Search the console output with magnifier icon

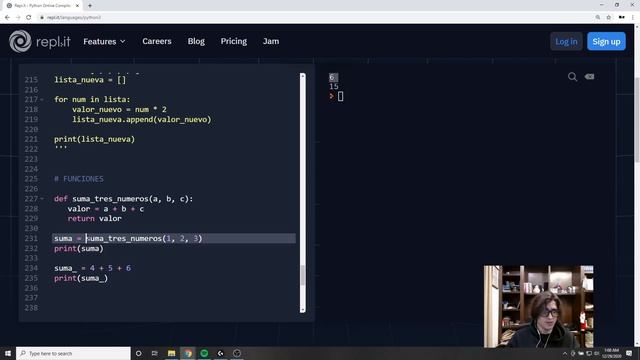coord(572,77)
